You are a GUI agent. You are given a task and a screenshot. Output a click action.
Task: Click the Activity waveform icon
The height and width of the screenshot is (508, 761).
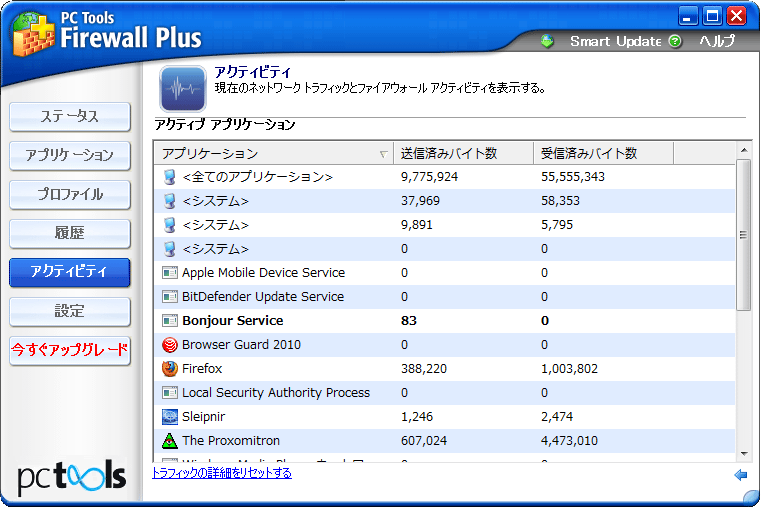[183, 89]
